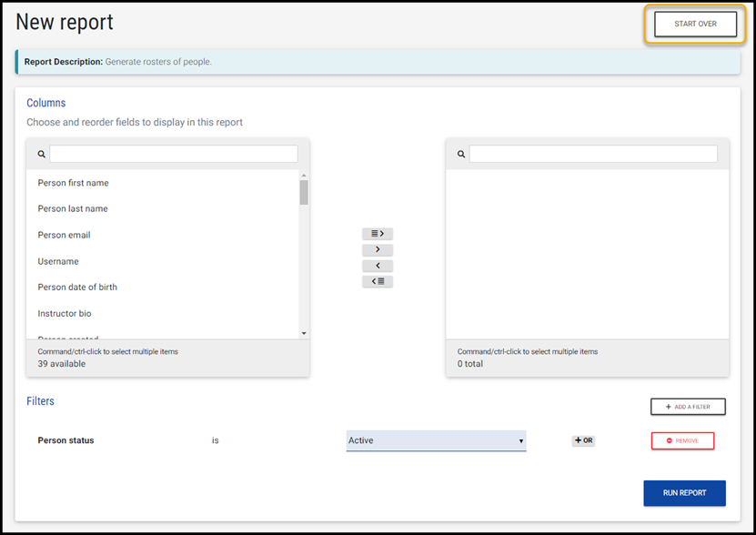Click the single left arrow transfer icon
The height and width of the screenshot is (535, 756).
(377, 265)
